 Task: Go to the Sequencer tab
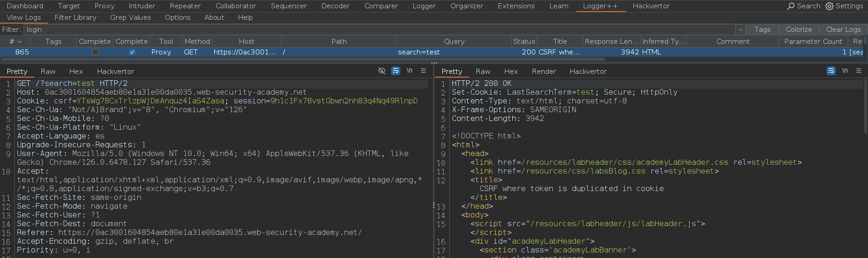tap(289, 6)
